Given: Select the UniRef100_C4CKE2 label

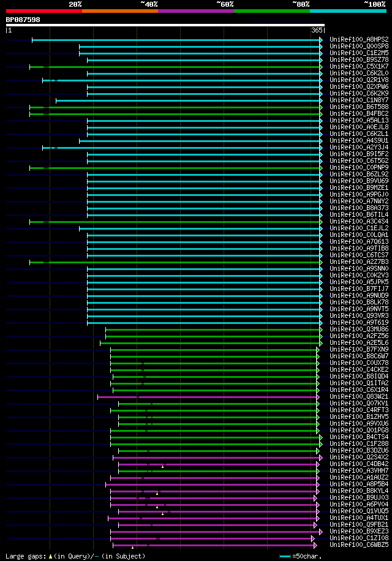Looking at the screenshot, I should coord(359,369).
